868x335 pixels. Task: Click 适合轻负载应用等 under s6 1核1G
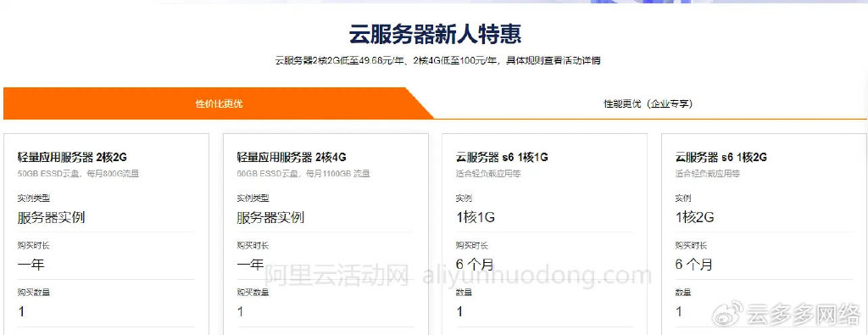(x=488, y=174)
